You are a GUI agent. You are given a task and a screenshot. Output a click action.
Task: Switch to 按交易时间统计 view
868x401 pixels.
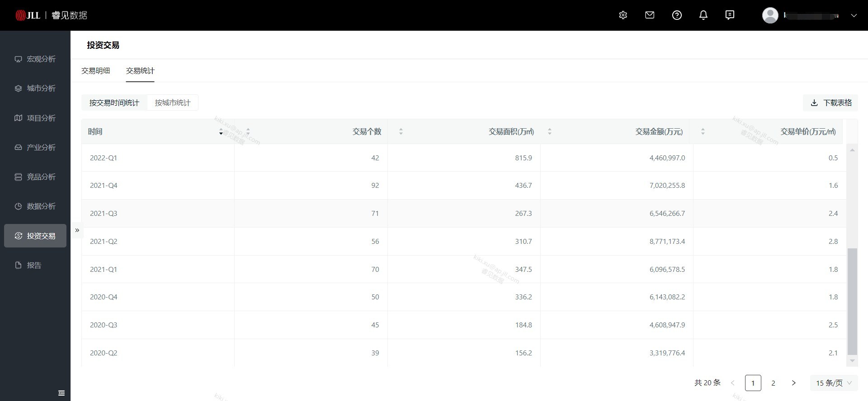pos(114,103)
